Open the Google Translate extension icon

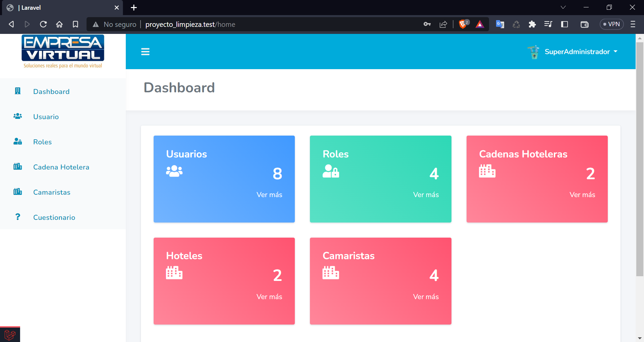500,24
